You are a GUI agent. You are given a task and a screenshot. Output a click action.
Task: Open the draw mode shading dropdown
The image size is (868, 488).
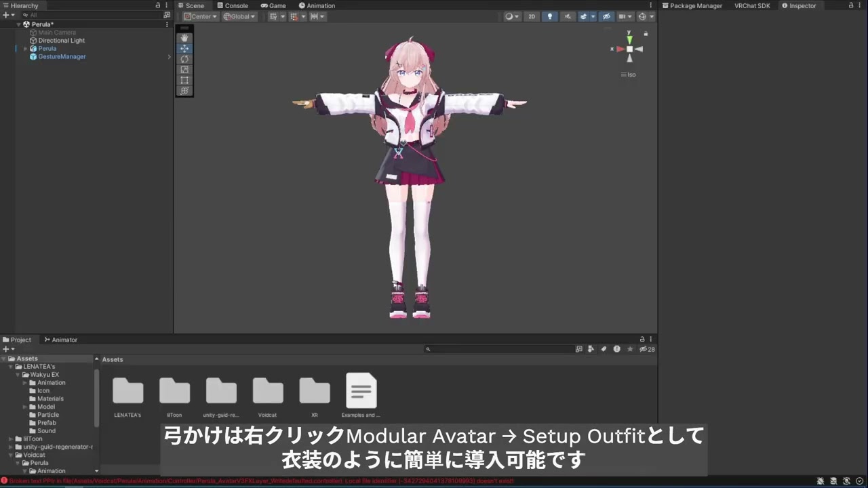click(x=512, y=16)
